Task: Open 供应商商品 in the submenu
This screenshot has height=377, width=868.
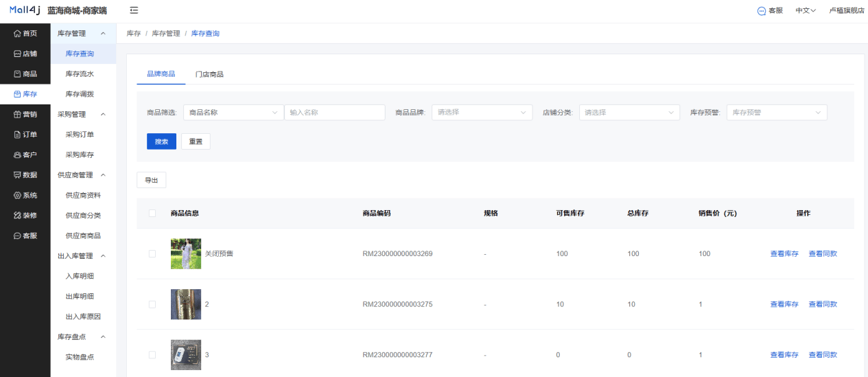Action: pos(84,236)
